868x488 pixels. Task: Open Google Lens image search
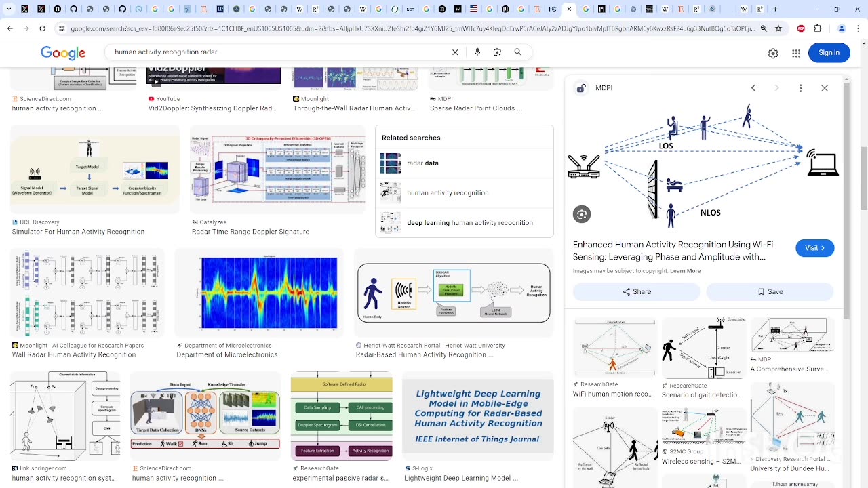click(497, 52)
